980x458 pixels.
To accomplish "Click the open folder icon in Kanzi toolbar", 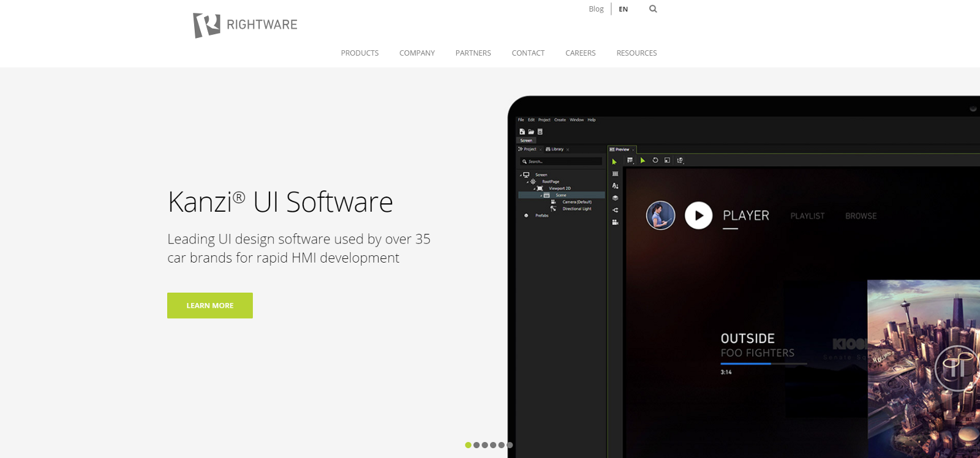I will click(531, 132).
